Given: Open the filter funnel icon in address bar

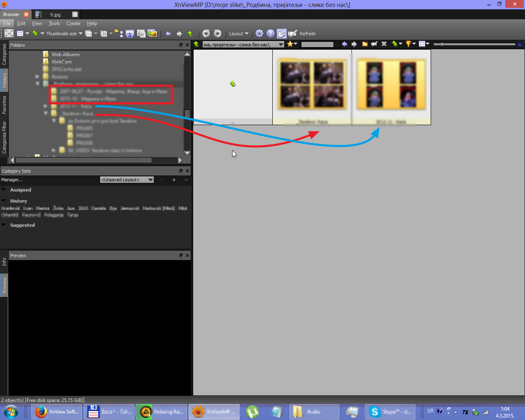Looking at the screenshot, I should 409,44.
